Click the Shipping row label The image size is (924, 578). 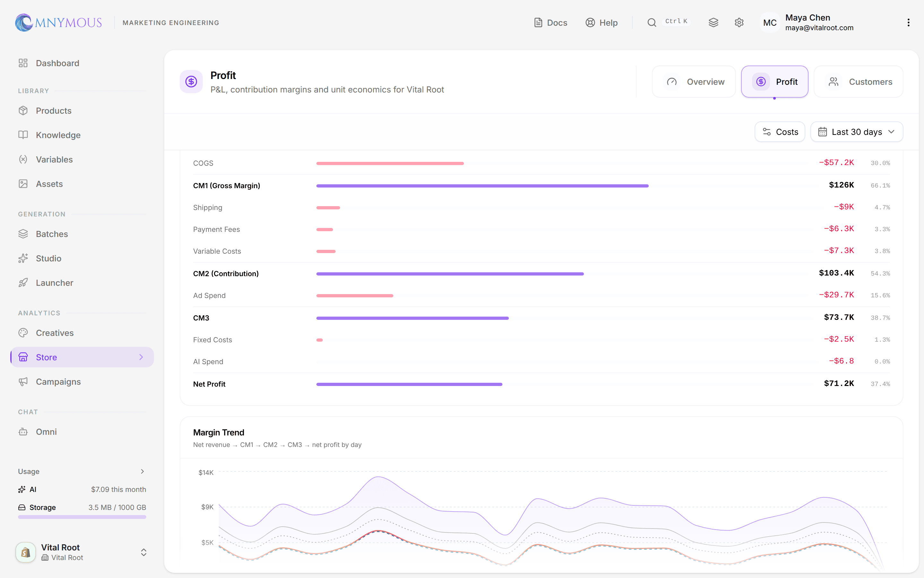pos(207,207)
